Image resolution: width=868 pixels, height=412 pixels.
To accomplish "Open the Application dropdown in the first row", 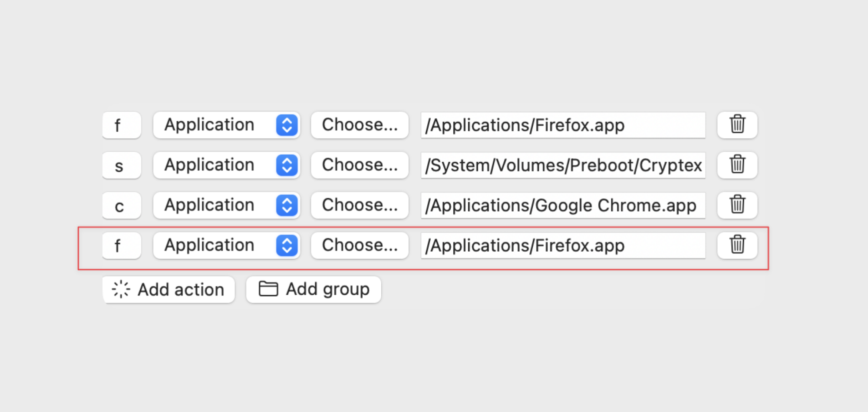I will (227, 125).
